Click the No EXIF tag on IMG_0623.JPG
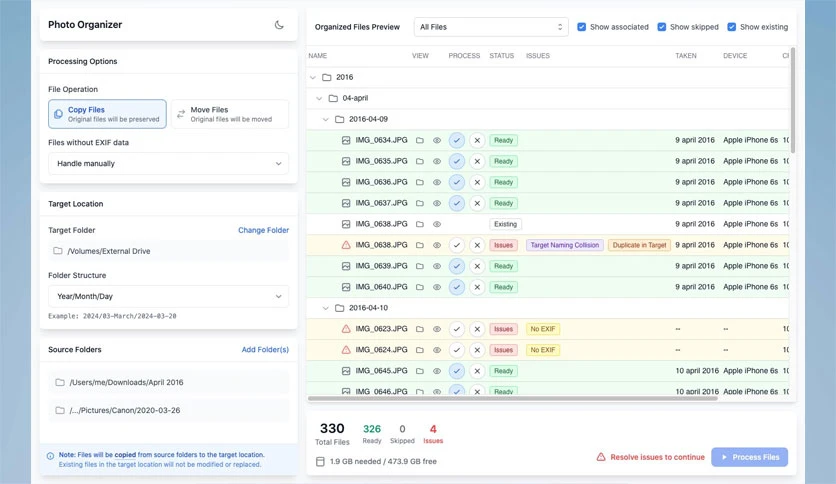Viewport: 836px width, 484px height. click(x=543, y=329)
